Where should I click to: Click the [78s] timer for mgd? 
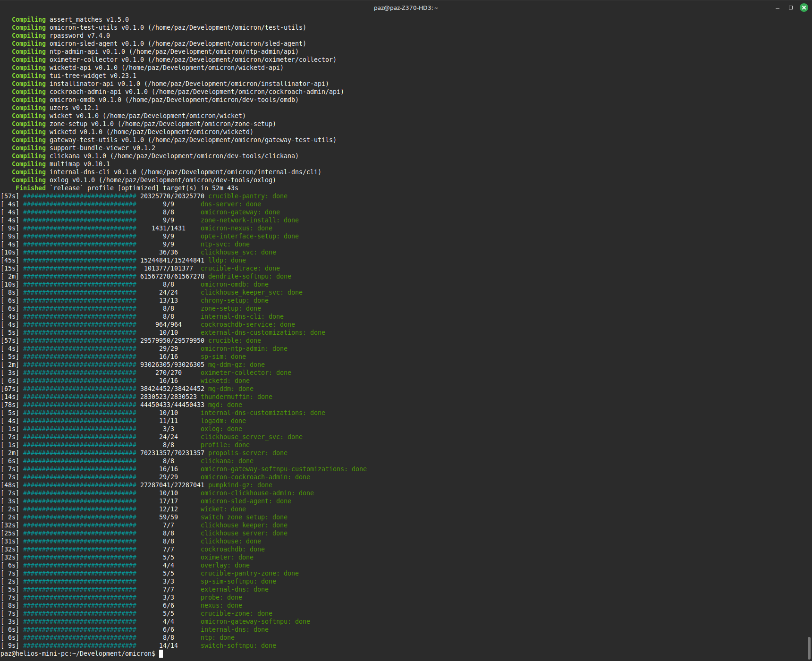pyautogui.click(x=10, y=405)
